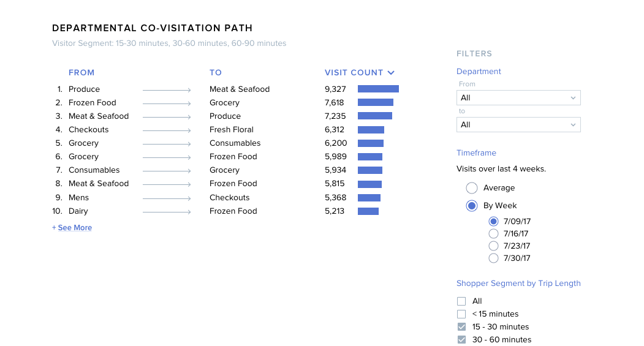Select the Average timeframe radio button
The width and height of the screenshot is (644, 346).
pyautogui.click(x=472, y=188)
